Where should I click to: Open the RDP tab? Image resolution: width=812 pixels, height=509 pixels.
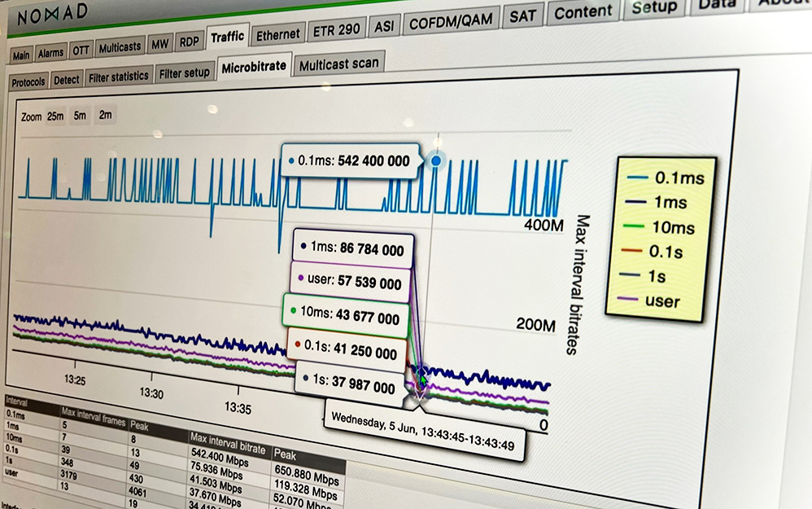(189, 42)
